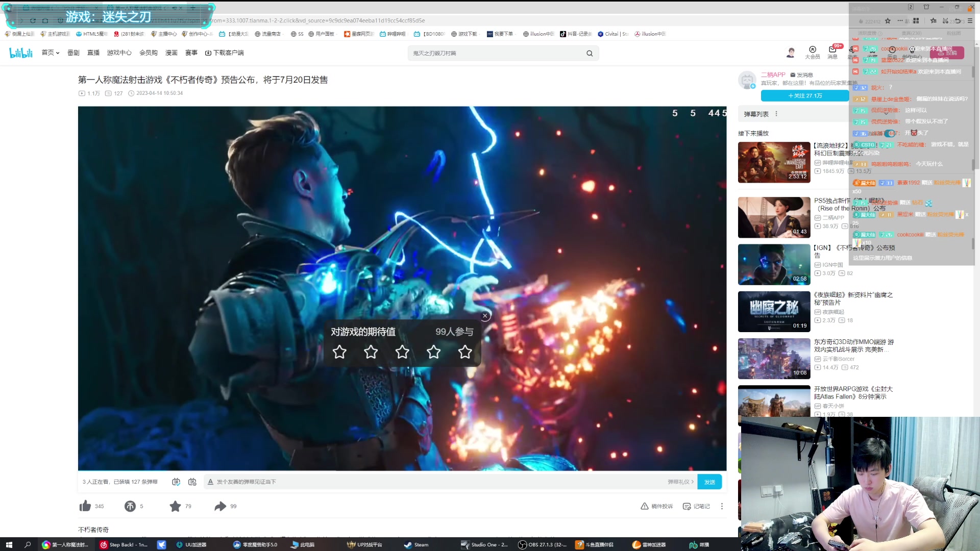Switch to OBS 27.1.3 in the taskbar
980x551 pixels.
click(542, 544)
